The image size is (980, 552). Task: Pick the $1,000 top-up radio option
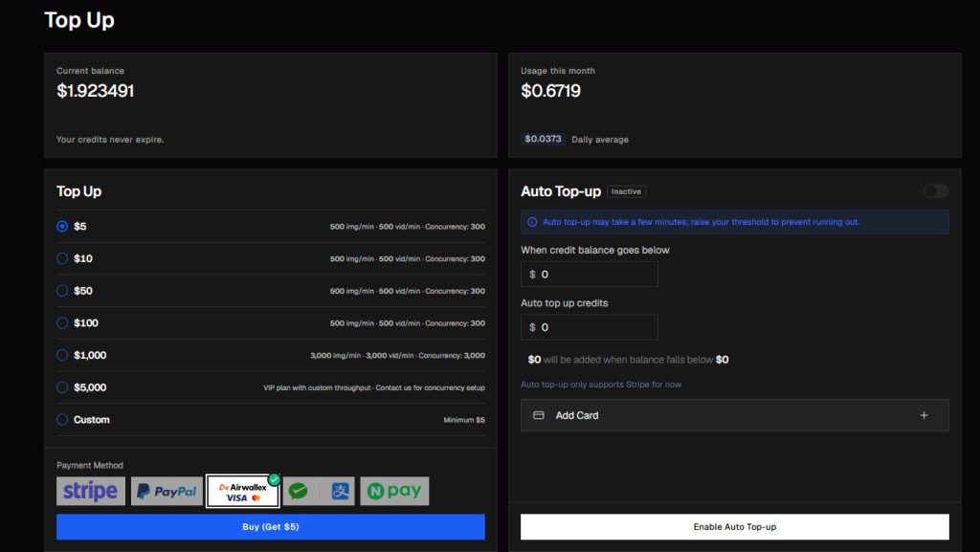click(x=62, y=355)
